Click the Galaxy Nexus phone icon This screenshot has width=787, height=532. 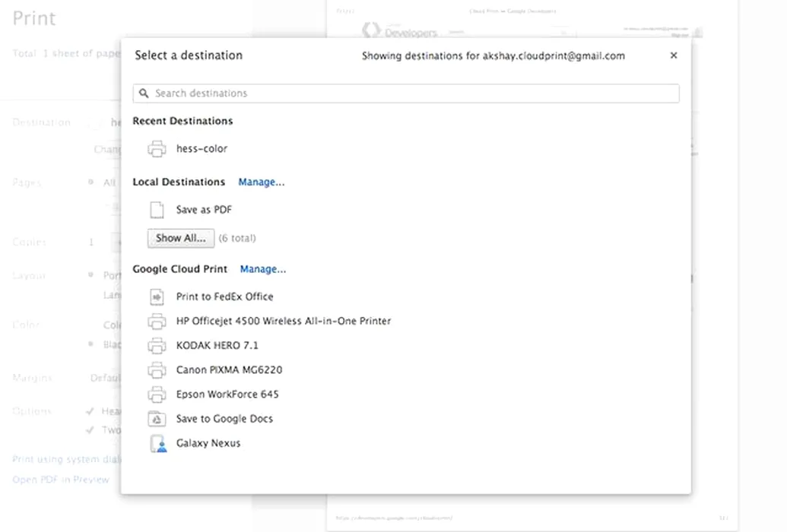coord(158,444)
